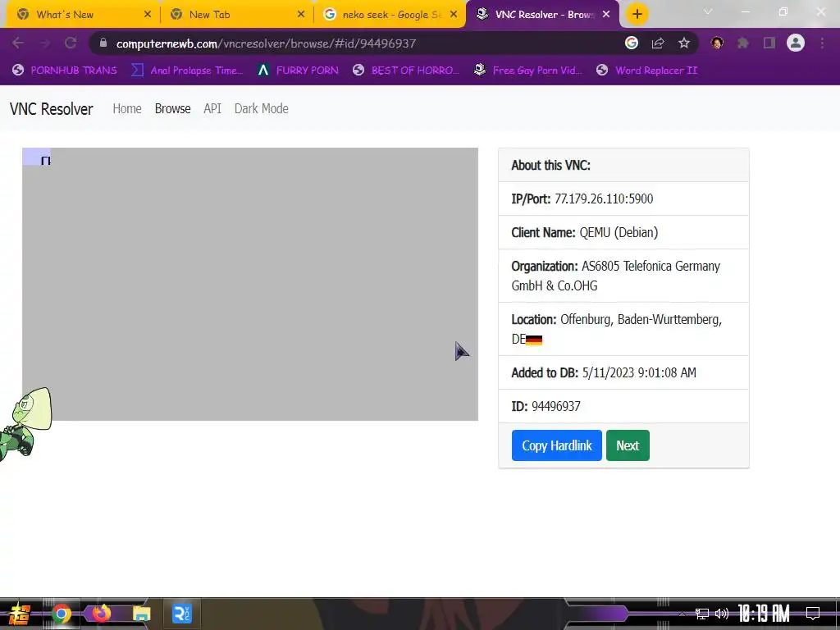840x630 pixels.
Task: Open the Start menu button on taskbar
Action: coord(18,614)
